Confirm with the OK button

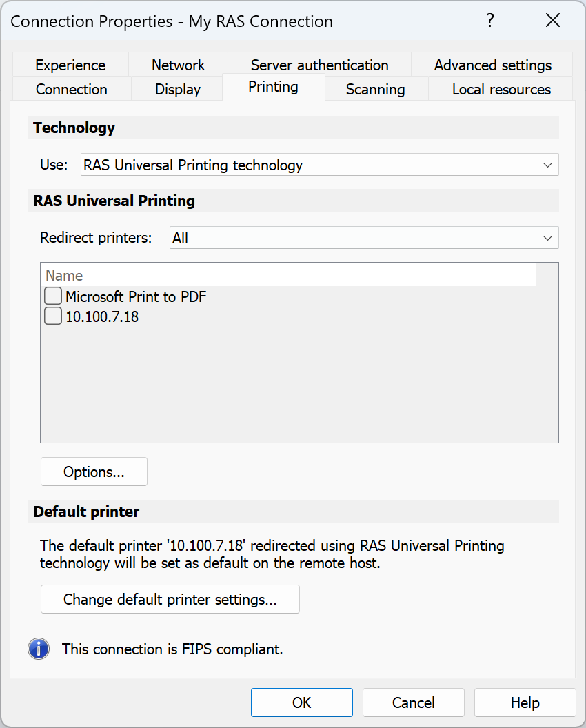pos(301,703)
